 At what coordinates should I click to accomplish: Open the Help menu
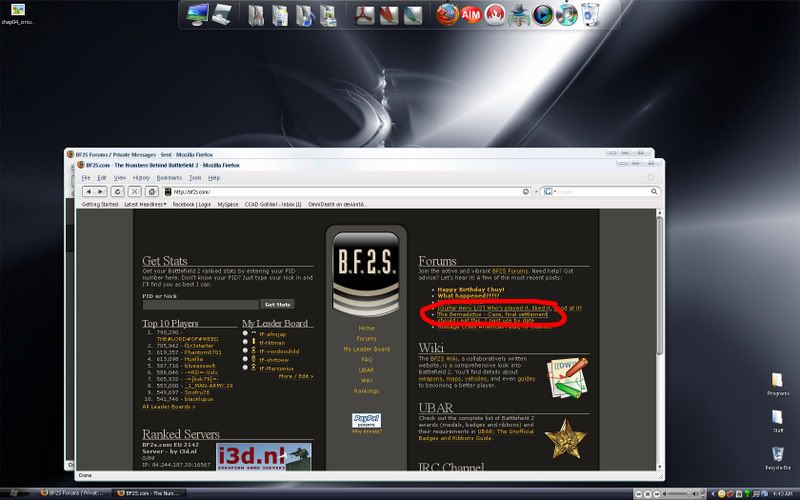click(214, 178)
